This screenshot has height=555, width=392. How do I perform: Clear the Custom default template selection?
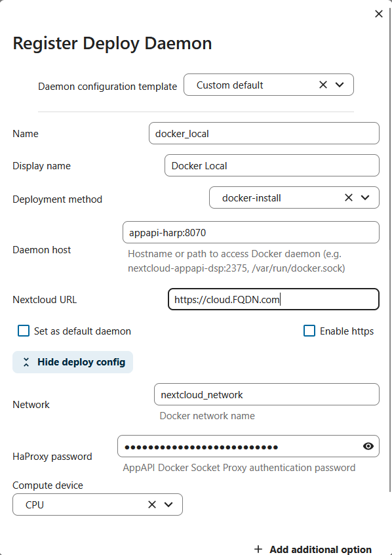coord(323,85)
